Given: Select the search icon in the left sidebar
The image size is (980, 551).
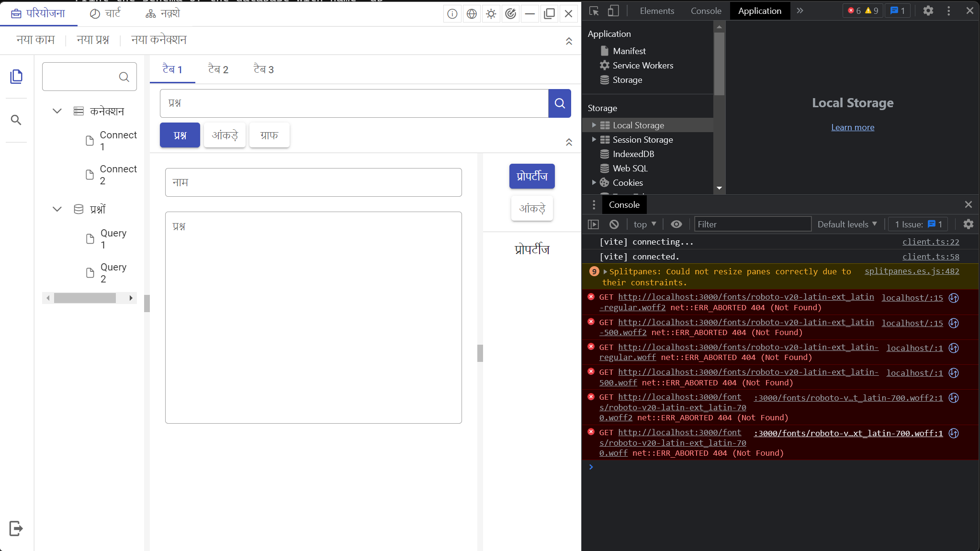Looking at the screenshot, I should tap(16, 120).
